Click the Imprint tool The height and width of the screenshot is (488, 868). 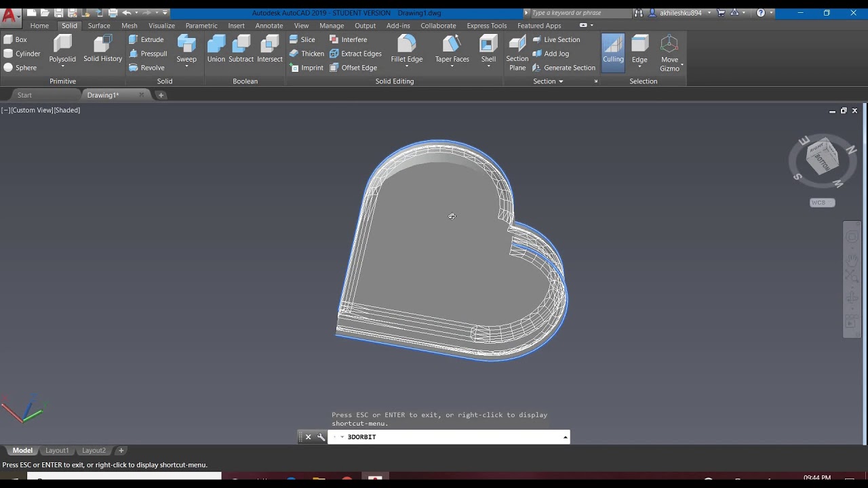tap(307, 68)
